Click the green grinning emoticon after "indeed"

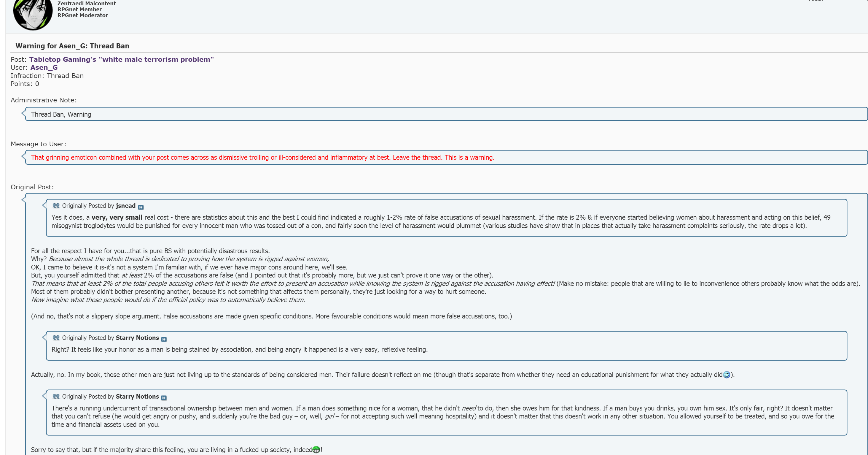[x=316, y=450]
